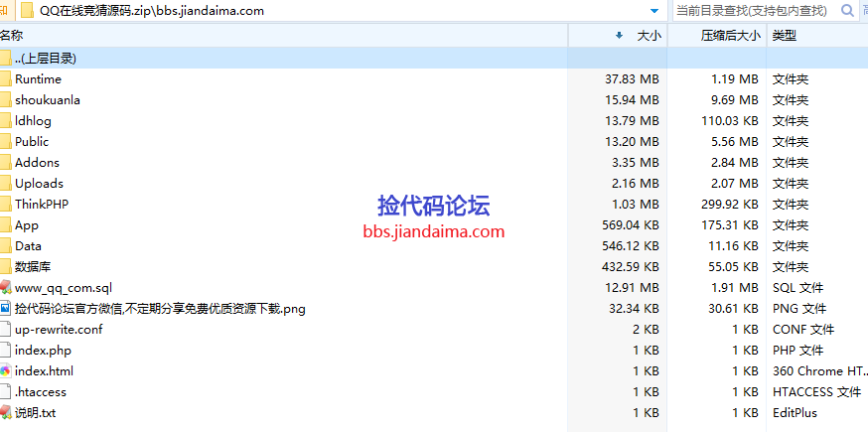Image resolution: width=868 pixels, height=432 pixels.
Task: Click the up-rewrite.conf file icon
Action: 5,330
